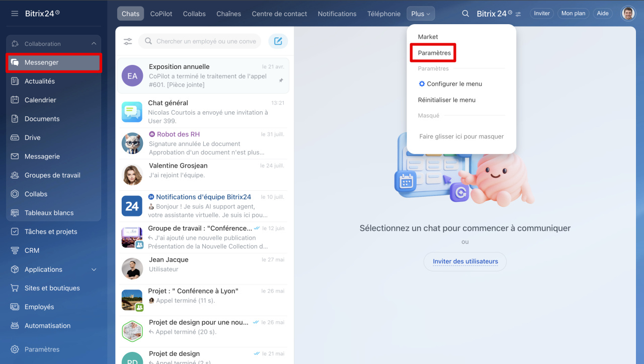
Task: Click the Documents sidebar icon
Action: point(15,119)
